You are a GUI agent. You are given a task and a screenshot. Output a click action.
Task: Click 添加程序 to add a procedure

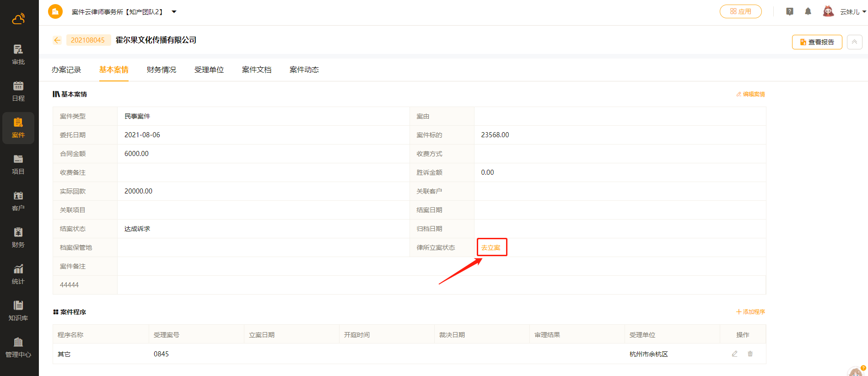(750, 312)
